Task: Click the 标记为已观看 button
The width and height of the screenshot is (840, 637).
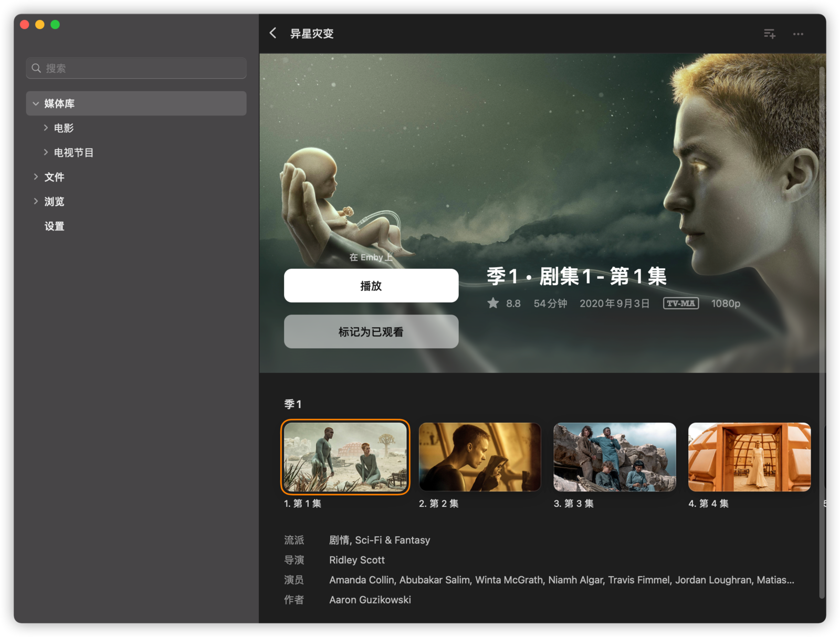Action: pyautogui.click(x=371, y=331)
